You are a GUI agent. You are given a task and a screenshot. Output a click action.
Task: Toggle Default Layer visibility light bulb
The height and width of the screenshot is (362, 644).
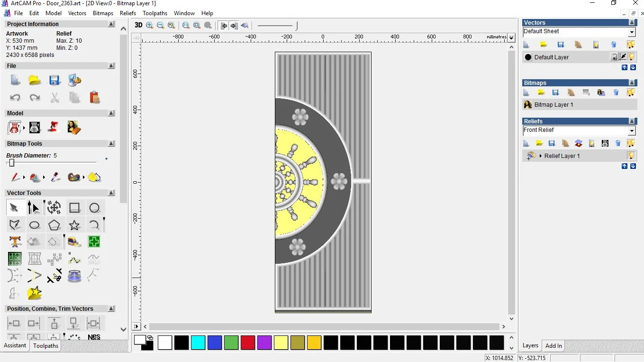pos(631,57)
